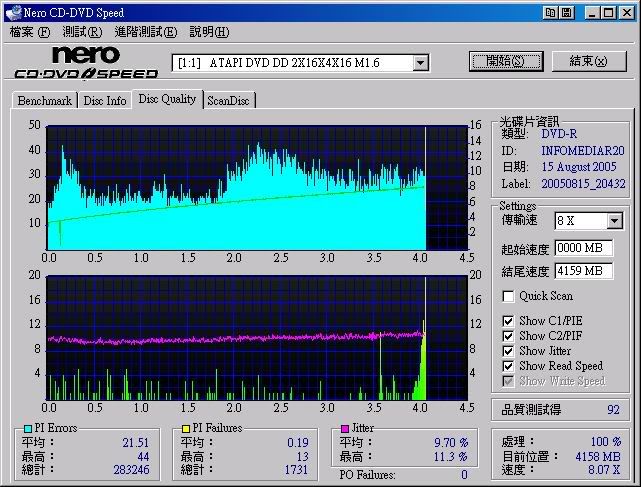Uncheck Show C1/PIE
This screenshot has height=487, width=641.
pyautogui.click(x=508, y=321)
